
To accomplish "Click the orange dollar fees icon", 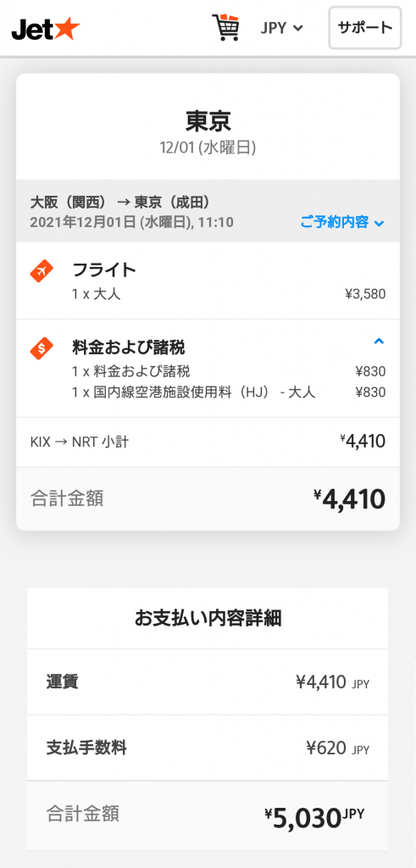I will [42, 348].
